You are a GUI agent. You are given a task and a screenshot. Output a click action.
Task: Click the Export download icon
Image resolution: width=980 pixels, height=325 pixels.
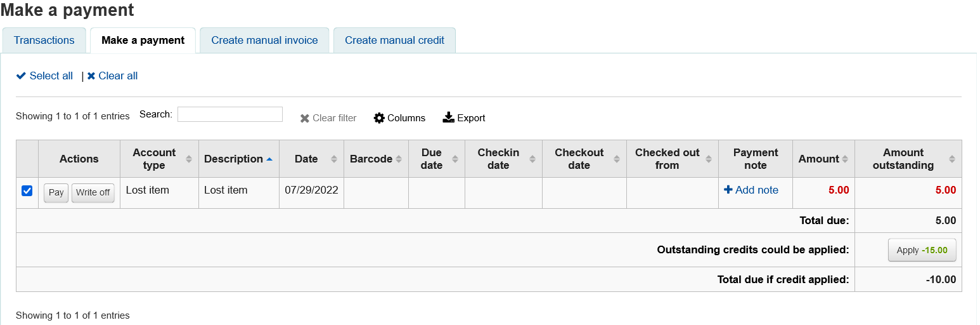(x=448, y=117)
